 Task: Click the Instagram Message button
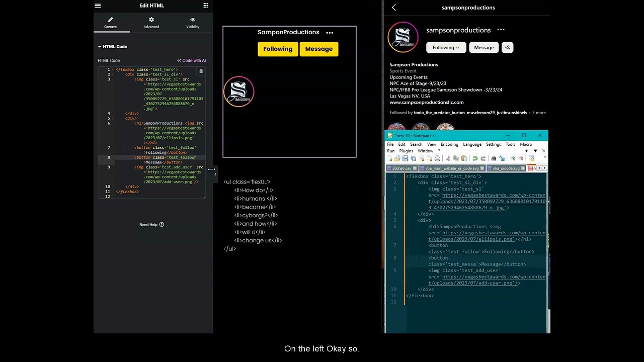484,48
